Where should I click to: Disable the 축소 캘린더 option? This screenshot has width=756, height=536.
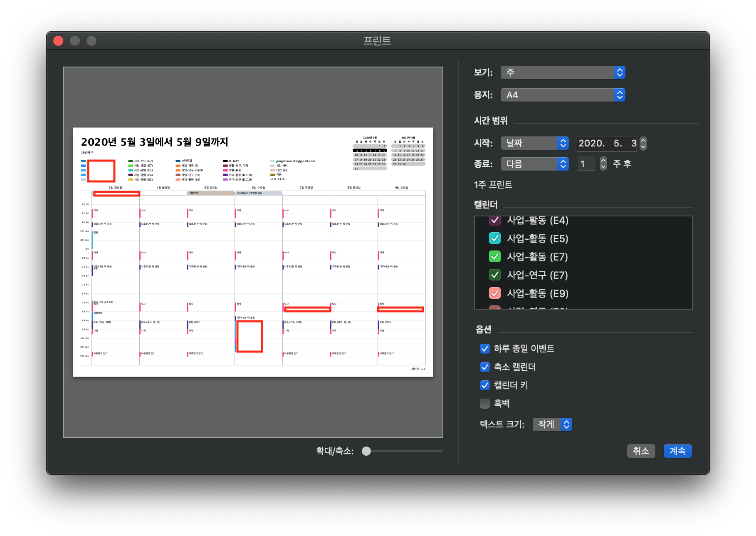(x=485, y=367)
